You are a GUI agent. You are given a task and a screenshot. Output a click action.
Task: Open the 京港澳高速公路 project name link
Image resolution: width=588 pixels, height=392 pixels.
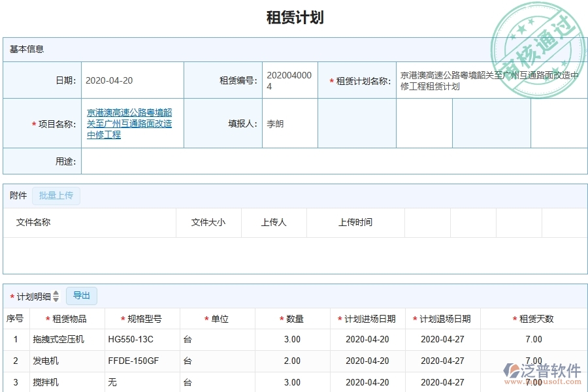[x=128, y=123]
